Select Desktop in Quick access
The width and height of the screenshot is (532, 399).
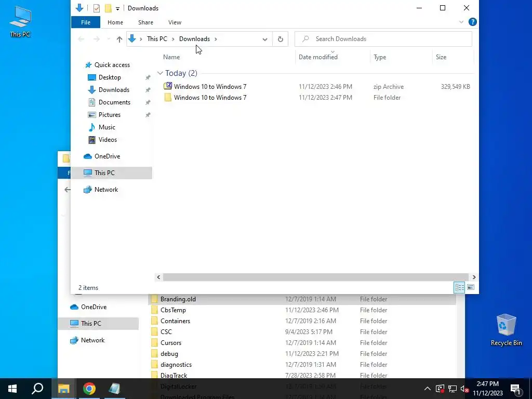click(110, 77)
